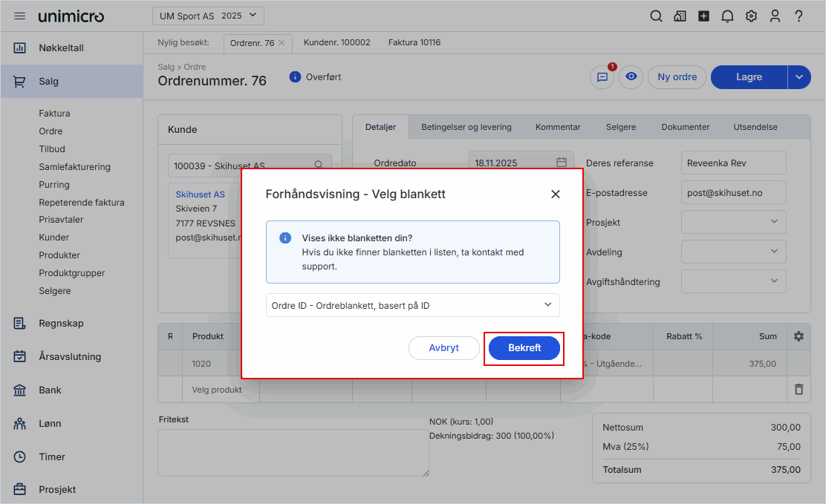Open the Lagre split-button arrow

coord(799,77)
